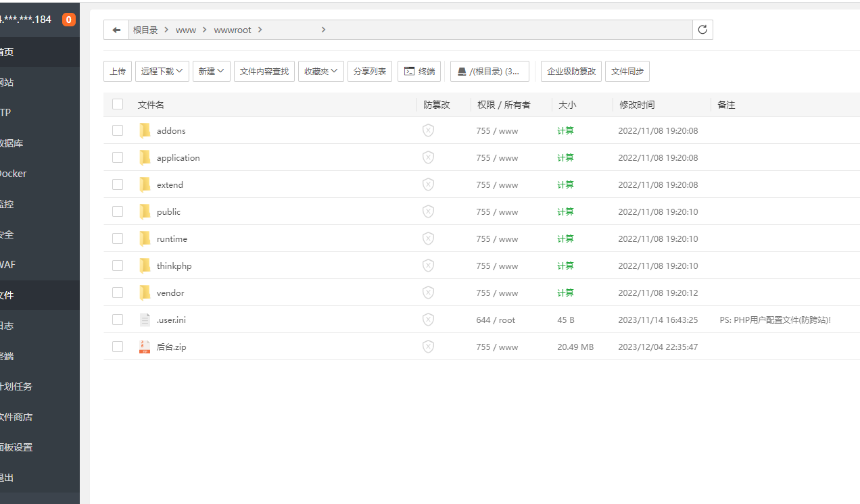860x504 pixels.
Task: Click the tamper-proof shield icon for addons
Action: pos(428,130)
